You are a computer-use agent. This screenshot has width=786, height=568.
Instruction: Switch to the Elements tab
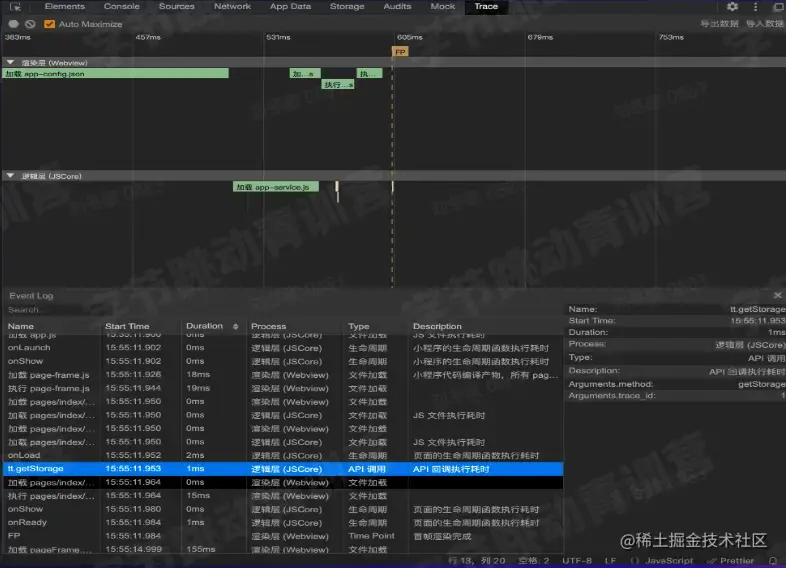[x=65, y=7]
